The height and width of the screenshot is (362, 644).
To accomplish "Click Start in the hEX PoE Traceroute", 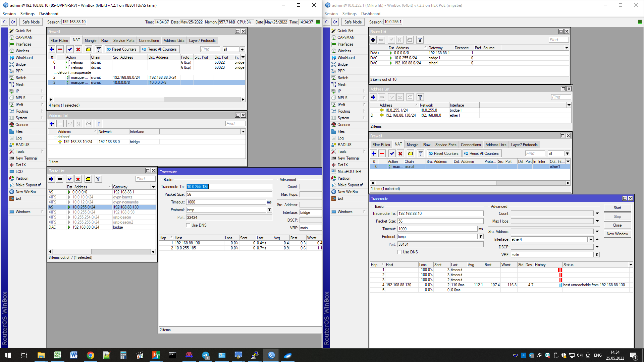I will pyautogui.click(x=617, y=208).
